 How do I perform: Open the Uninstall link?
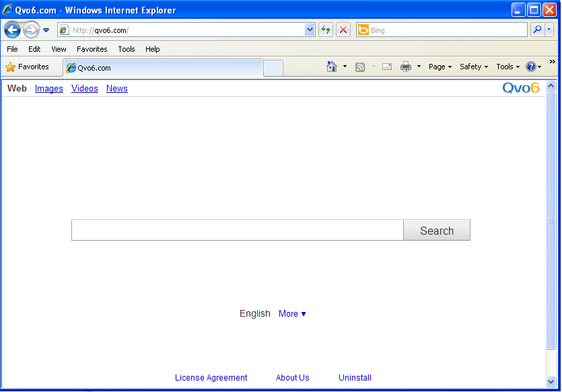pyautogui.click(x=355, y=378)
